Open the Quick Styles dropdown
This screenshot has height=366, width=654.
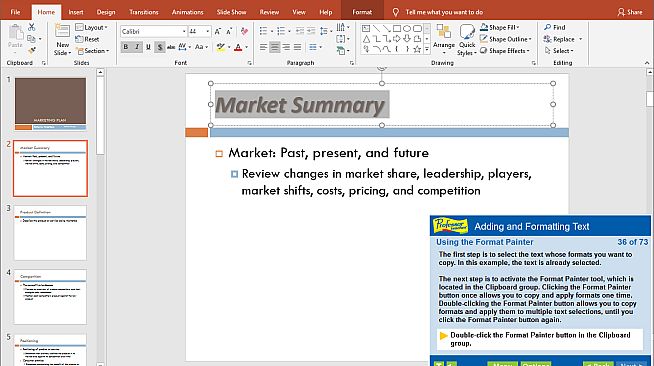[467, 40]
